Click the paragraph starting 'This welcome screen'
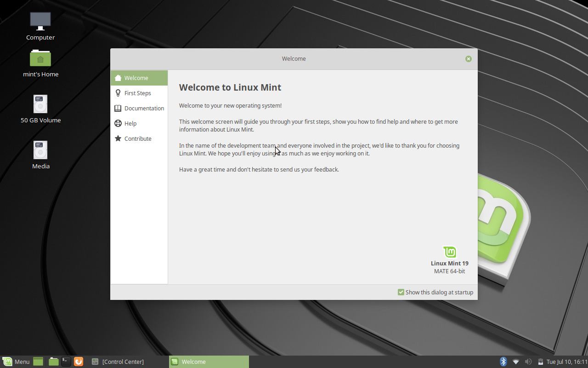This screenshot has height=368, width=588. (x=318, y=126)
